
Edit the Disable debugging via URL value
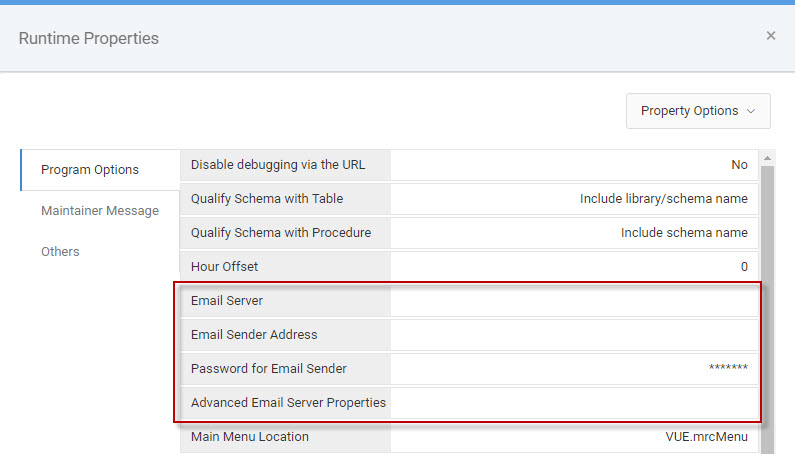click(x=574, y=165)
